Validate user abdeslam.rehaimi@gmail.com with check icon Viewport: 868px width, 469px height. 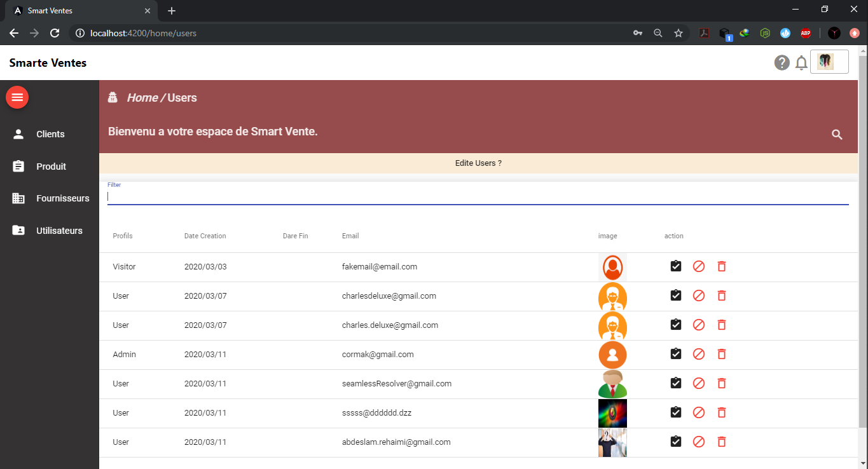click(x=676, y=442)
